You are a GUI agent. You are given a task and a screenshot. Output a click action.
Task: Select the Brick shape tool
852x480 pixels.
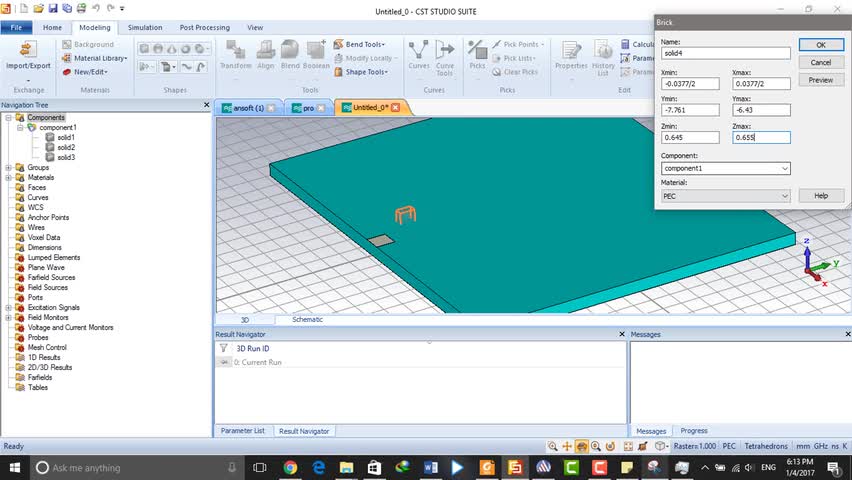(x=144, y=49)
